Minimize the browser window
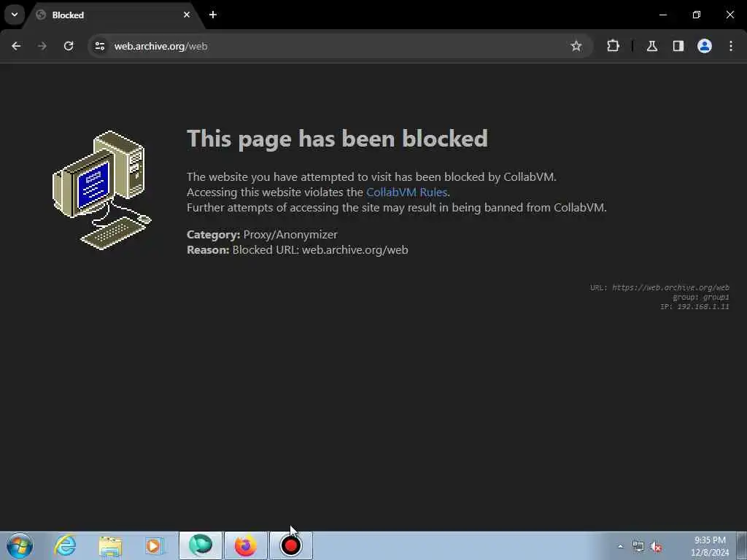 pos(662,15)
